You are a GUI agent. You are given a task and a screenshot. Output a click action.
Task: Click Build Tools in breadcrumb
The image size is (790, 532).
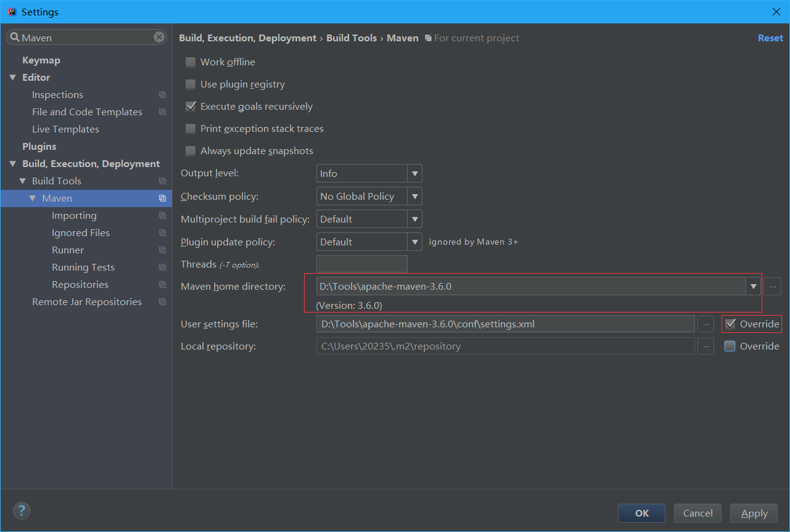[x=352, y=38]
